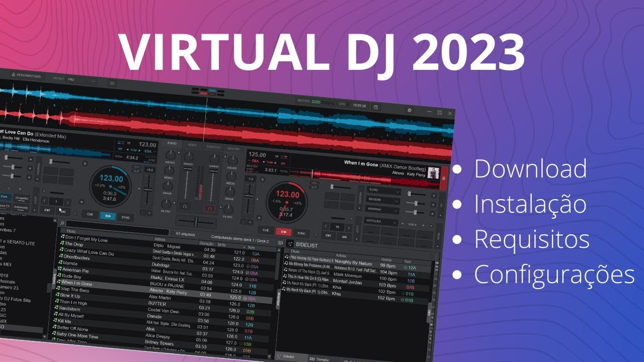The image size is (644, 362).
Task: Toggle SLIP mode on red deck
Action: point(314,187)
